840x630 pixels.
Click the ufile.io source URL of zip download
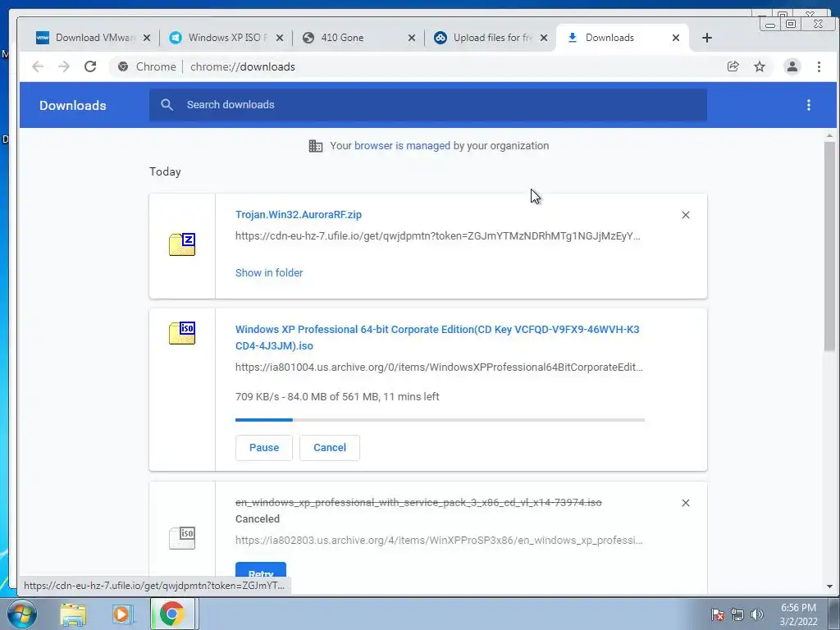[438, 236]
